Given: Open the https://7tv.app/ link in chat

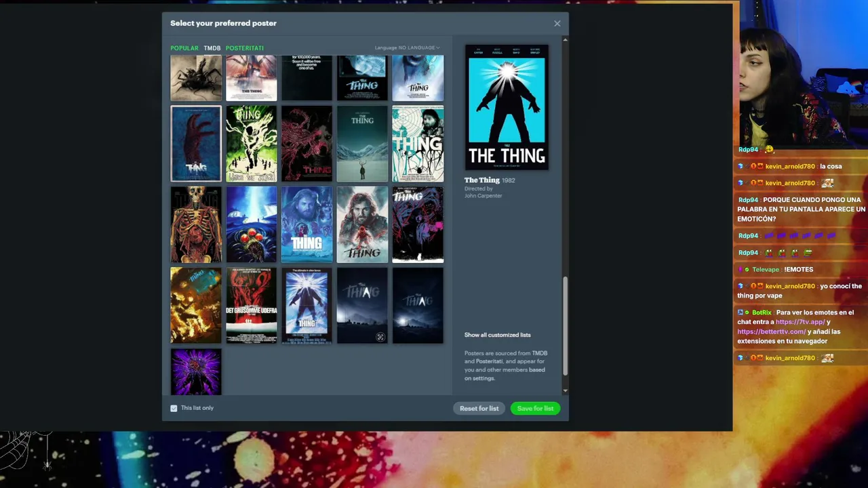Looking at the screenshot, I should pos(800,322).
